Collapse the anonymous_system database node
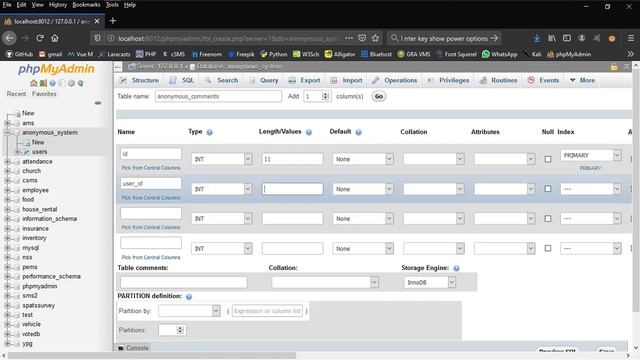640x360 pixels. [7, 133]
